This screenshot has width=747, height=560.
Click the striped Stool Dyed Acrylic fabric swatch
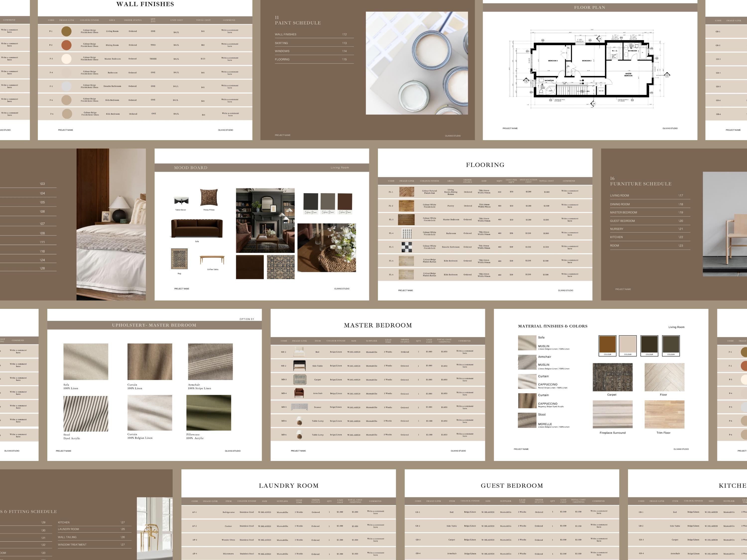(x=86, y=414)
